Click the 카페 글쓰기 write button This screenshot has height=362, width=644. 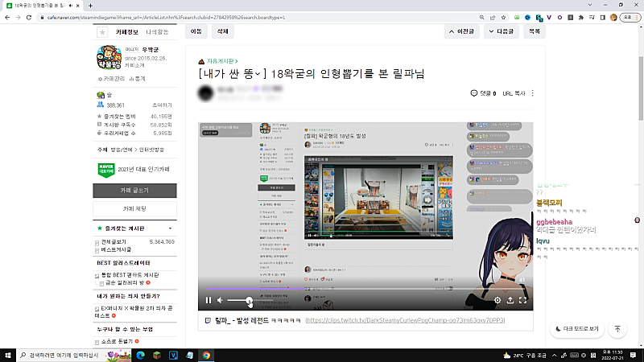coord(134,191)
